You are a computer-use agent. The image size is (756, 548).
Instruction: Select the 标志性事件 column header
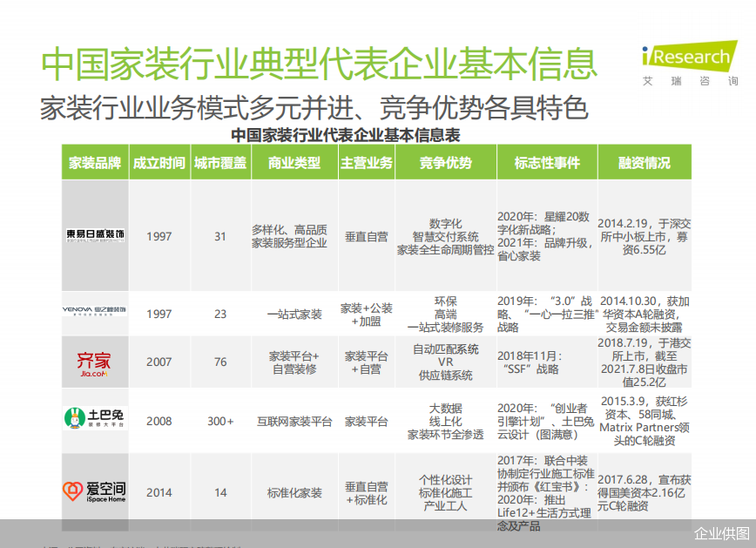coord(547,163)
